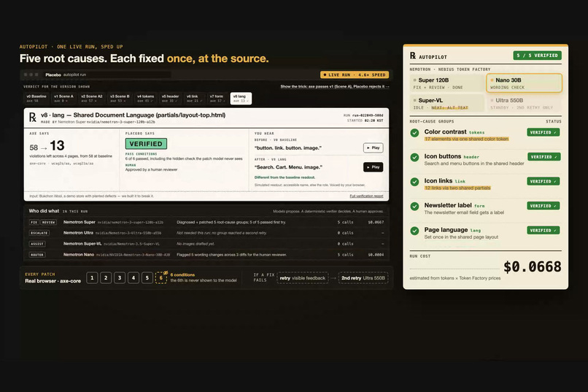This screenshot has height=392, width=588.
Task: Select the v6 link tab
Action: coord(194,99)
